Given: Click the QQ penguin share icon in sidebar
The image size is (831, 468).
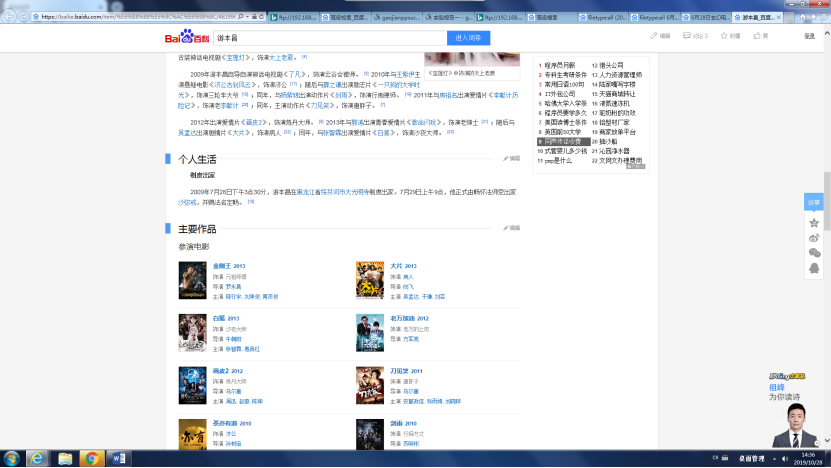Looking at the screenshot, I should 814,268.
